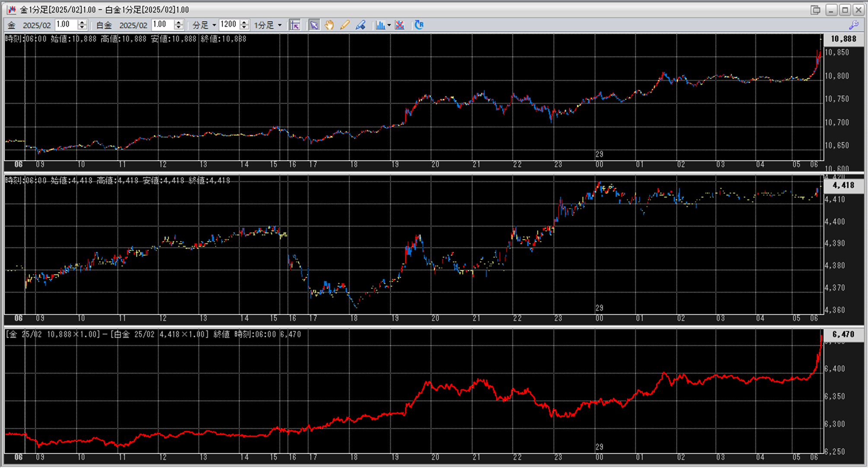Click the 白金 symbol label in toolbar
Viewport: 868px width, 468px height.
click(x=104, y=25)
